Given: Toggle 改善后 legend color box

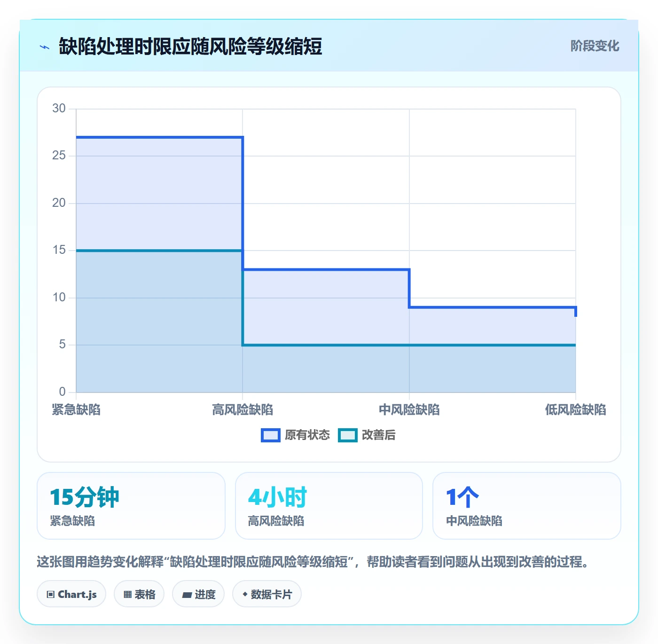Looking at the screenshot, I should (348, 435).
